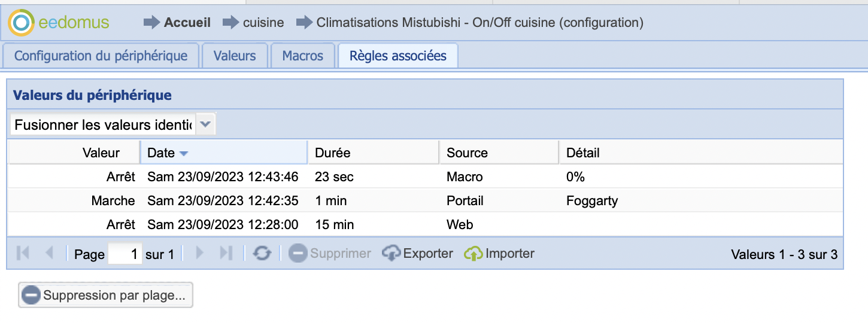Click the Exporter cloud icon

(x=391, y=254)
